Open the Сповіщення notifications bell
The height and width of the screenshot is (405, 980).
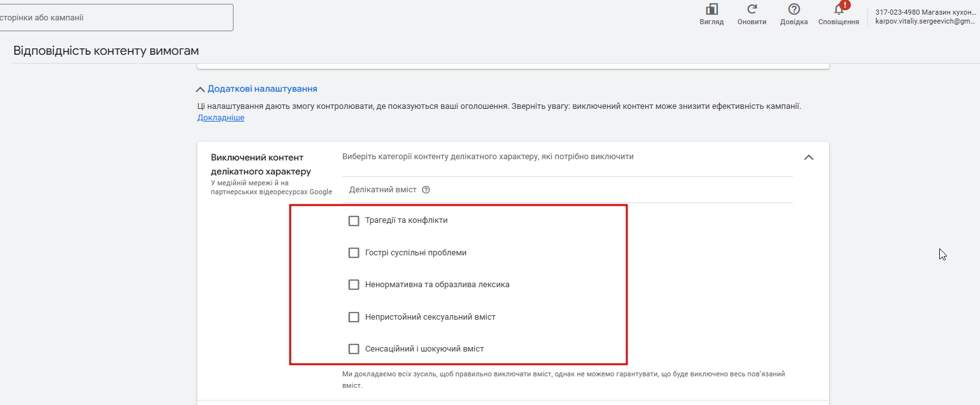839,10
